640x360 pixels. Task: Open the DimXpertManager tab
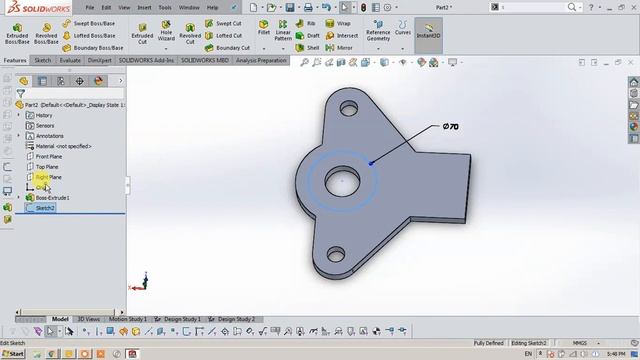pyautogui.click(x=80, y=81)
